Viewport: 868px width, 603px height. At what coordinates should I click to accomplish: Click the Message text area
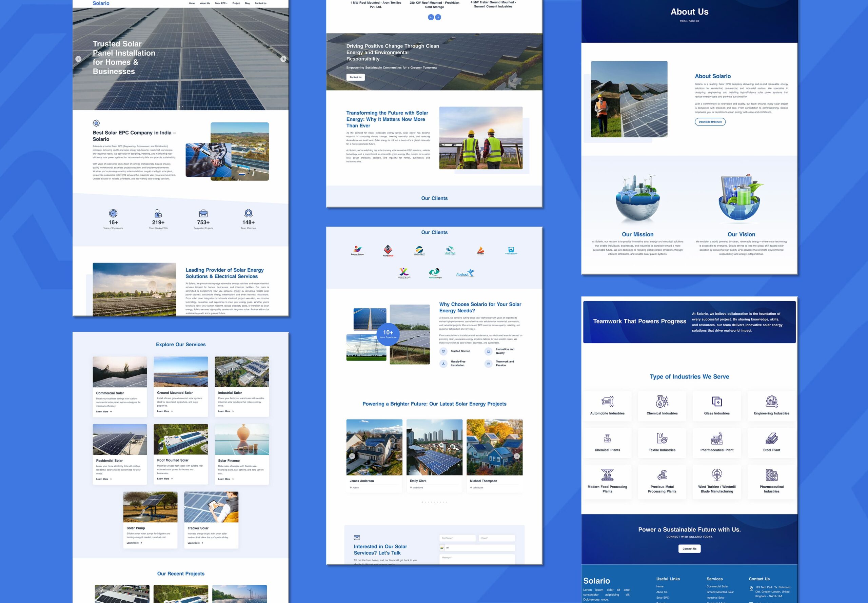(x=477, y=559)
